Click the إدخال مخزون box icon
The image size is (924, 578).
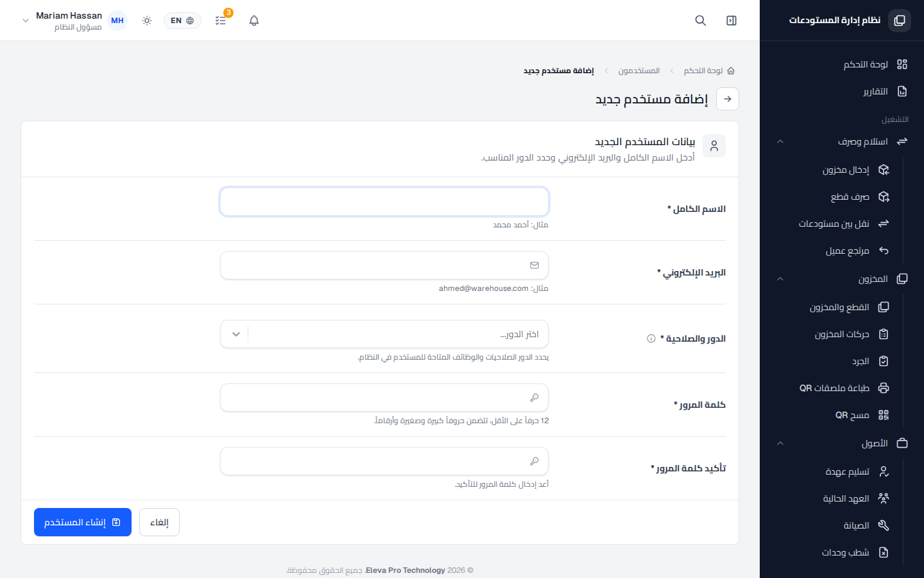884,170
